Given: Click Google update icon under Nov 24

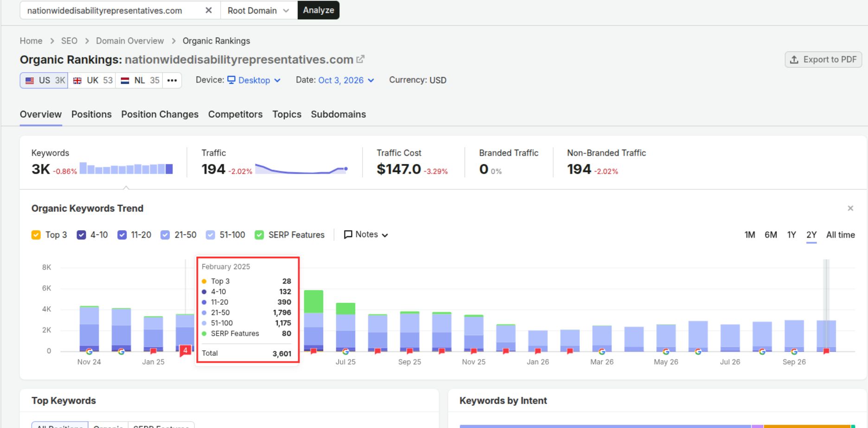Looking at the screenshot, I should [x=89, y=352].
